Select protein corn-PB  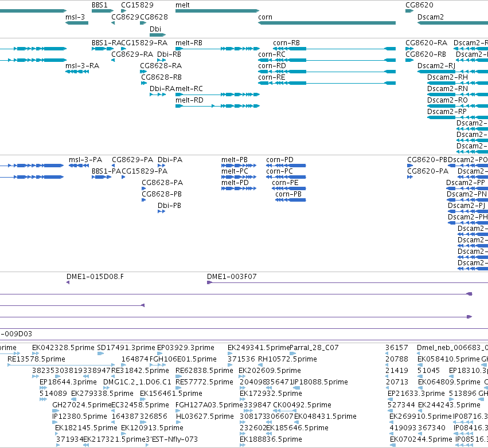point(291,200)
